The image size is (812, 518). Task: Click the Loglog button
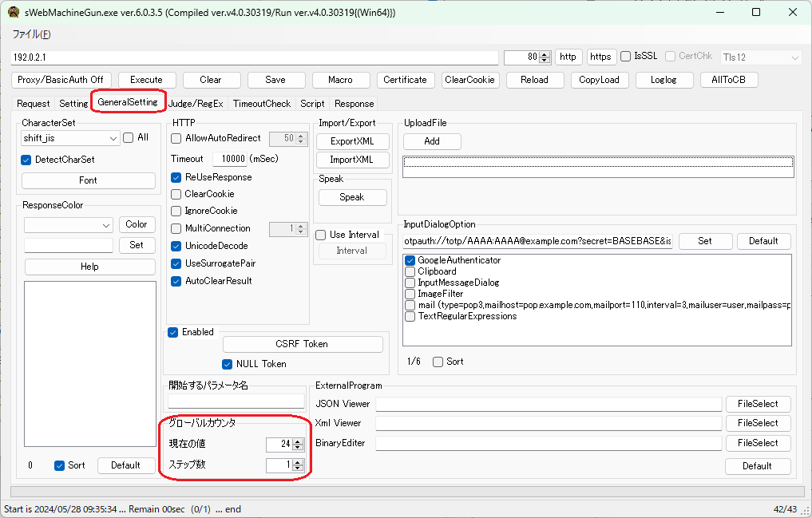(664, 80)
